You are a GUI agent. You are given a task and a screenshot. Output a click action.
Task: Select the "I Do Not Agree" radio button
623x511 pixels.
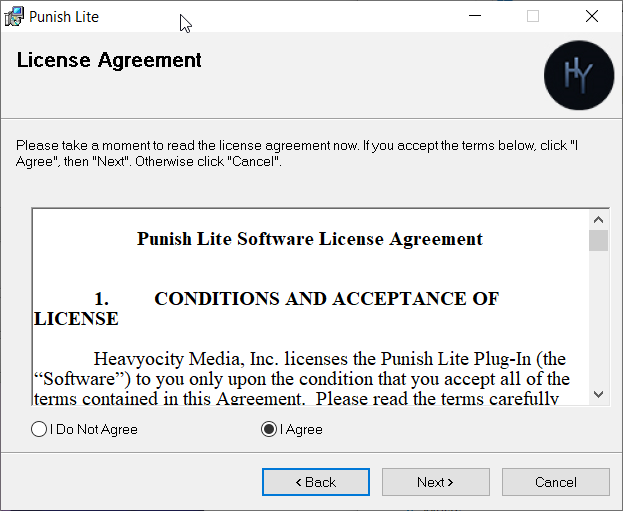coord(39,429)
